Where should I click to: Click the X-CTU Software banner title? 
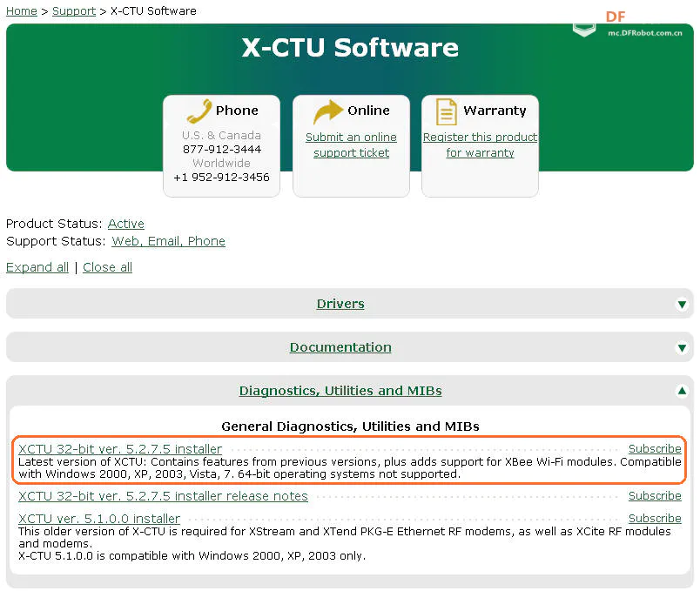350,47
